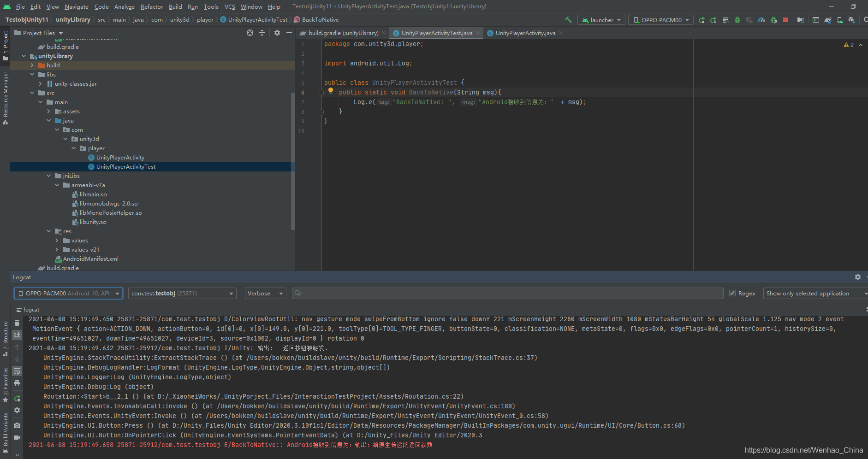The height and width of the screenshot is (459, 868).
Task: Click Select Opened File target icon in Project panel
Action: tap(250, 33)
